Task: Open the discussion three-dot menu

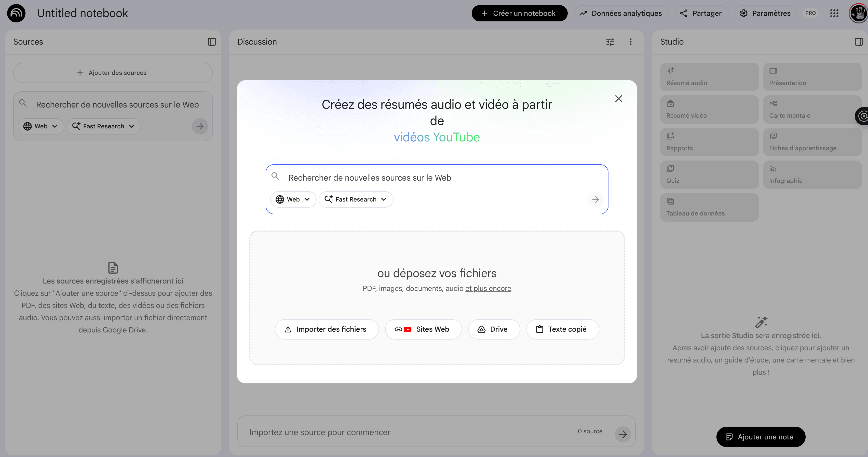Action: pos(630,42)
